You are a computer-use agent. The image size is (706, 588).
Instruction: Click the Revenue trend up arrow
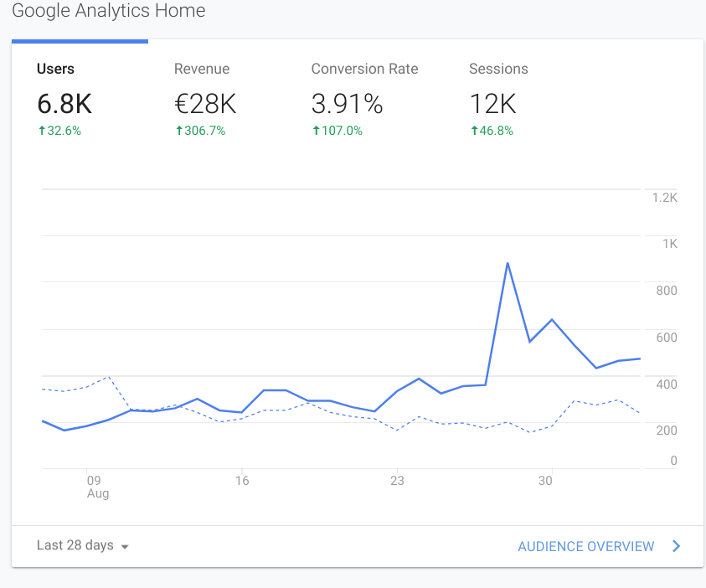(179, 131)
